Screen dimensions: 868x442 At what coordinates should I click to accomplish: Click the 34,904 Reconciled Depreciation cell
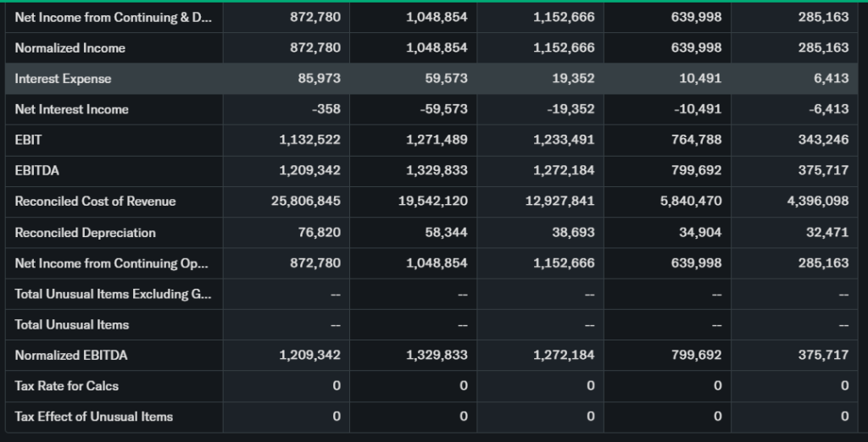(701, 232)
